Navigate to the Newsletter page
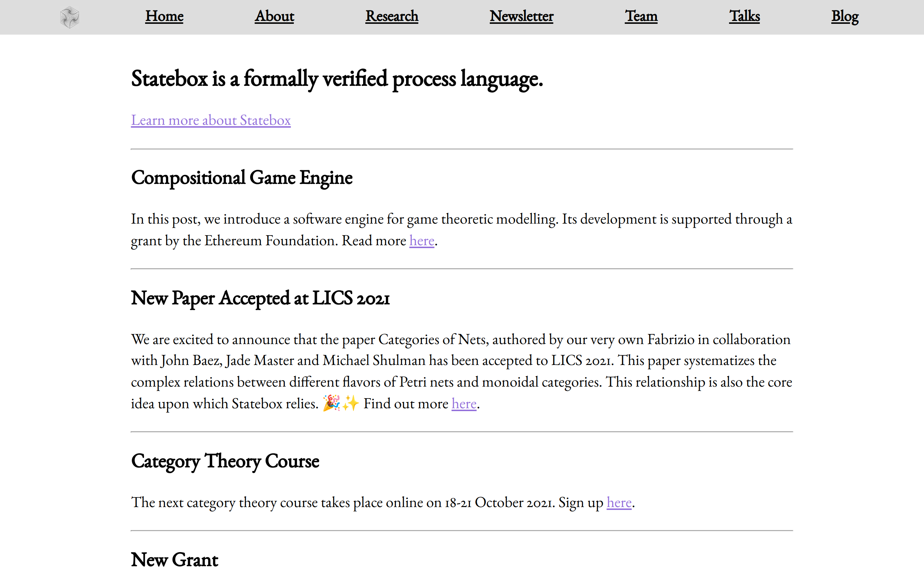 click(x=521, y=17)
